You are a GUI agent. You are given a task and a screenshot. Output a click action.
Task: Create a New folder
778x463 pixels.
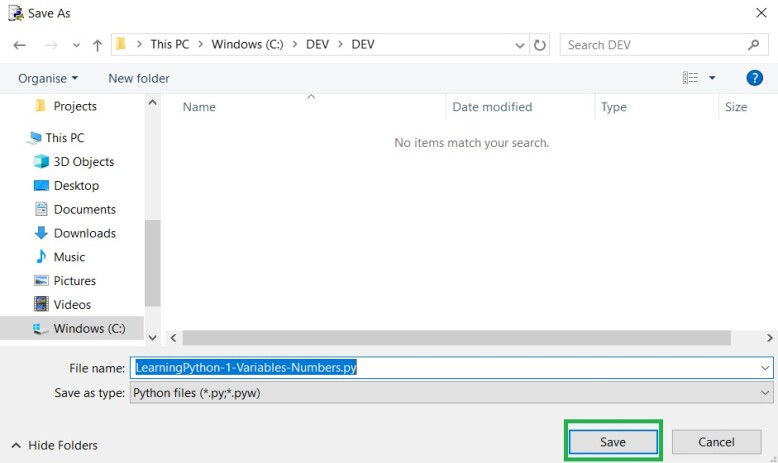[x=139, y=78]
